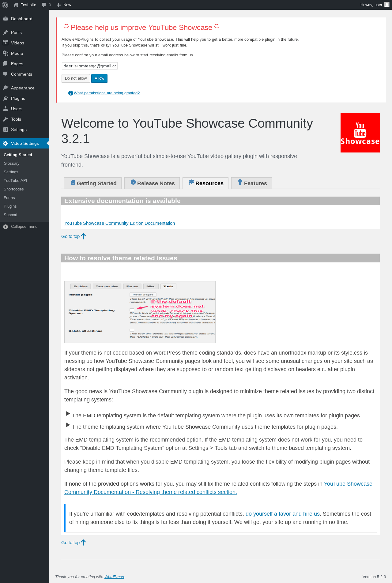Expand the EMD templating system bullet triangle

pyautogui.click(x=68, y=414)
